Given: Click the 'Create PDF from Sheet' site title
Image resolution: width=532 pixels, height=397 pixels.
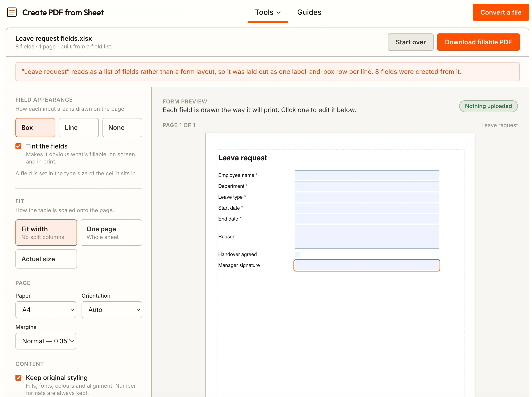Looking at the screenshot, I should [x=63, y=12].
